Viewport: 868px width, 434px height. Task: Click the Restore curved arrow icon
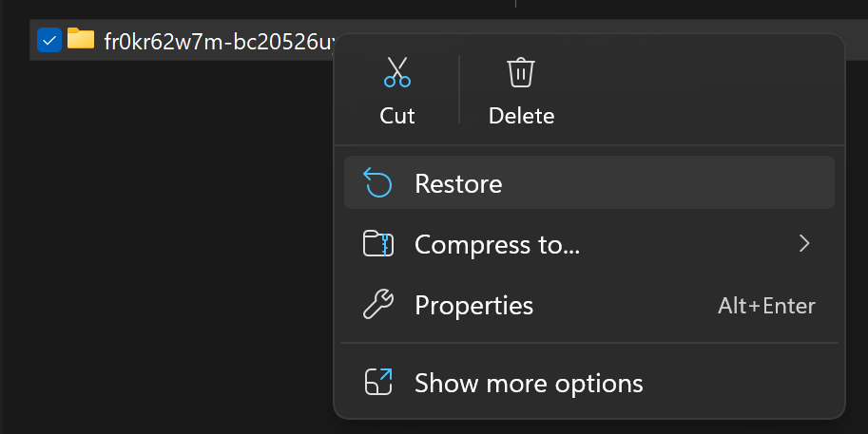378,182
